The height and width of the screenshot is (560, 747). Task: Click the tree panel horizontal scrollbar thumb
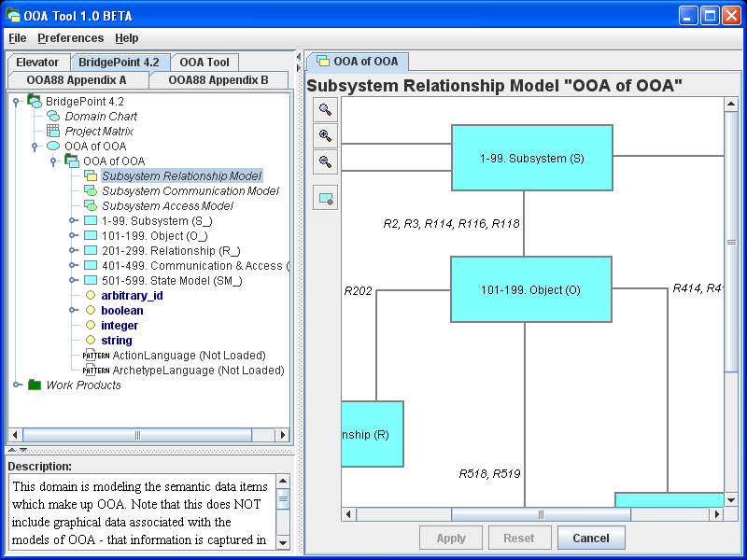[137, 435]
